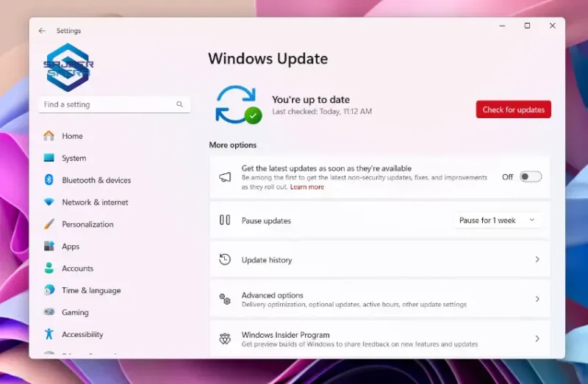The width and height of the screenshot is (588, 384).
Task: Click the Check for updates button
Action: (x=513, y=109)
